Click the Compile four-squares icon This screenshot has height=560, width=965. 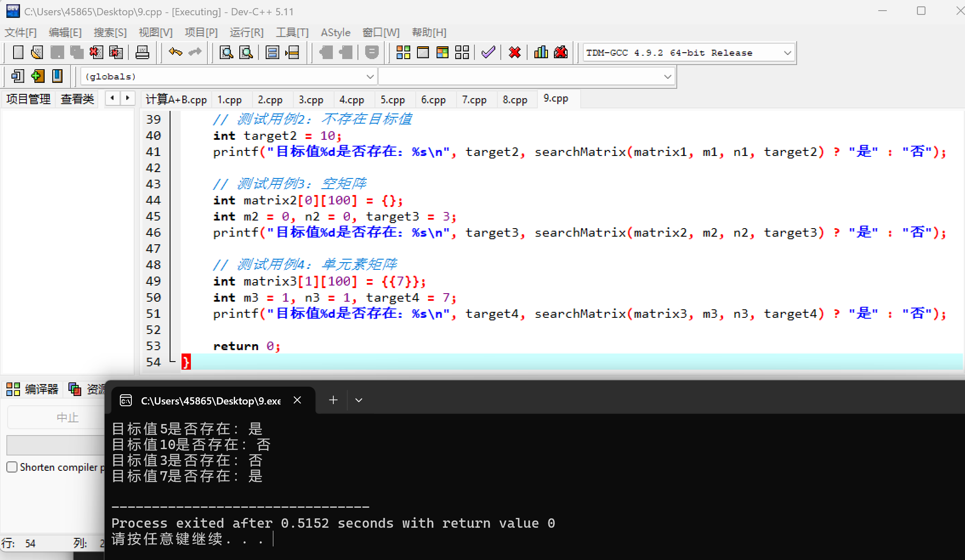(403, 53)
